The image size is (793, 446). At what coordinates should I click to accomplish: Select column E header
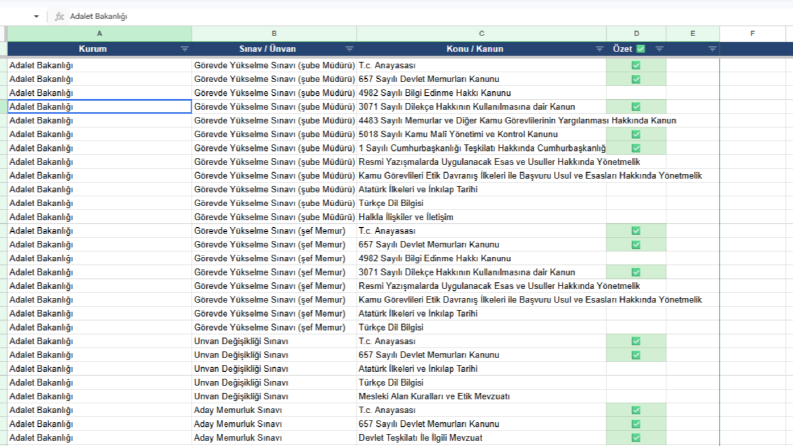(x=693, y=33)
